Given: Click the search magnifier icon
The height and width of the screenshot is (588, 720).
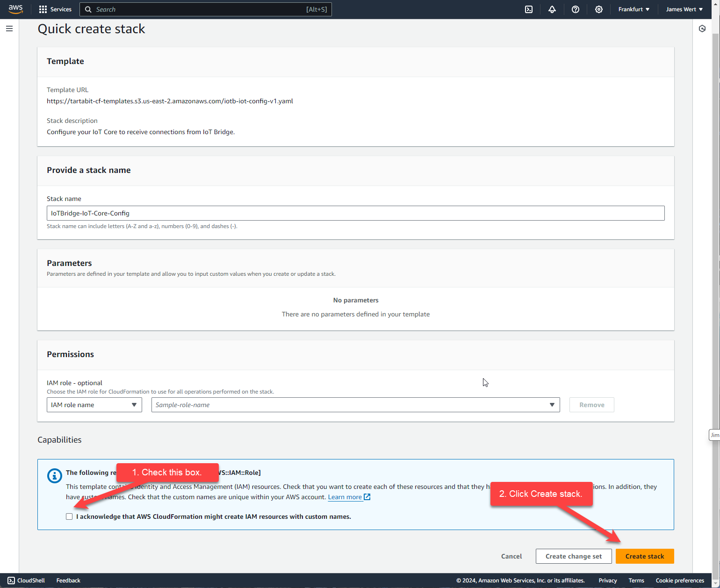Looking at the screenshot, I should point(88,9).
